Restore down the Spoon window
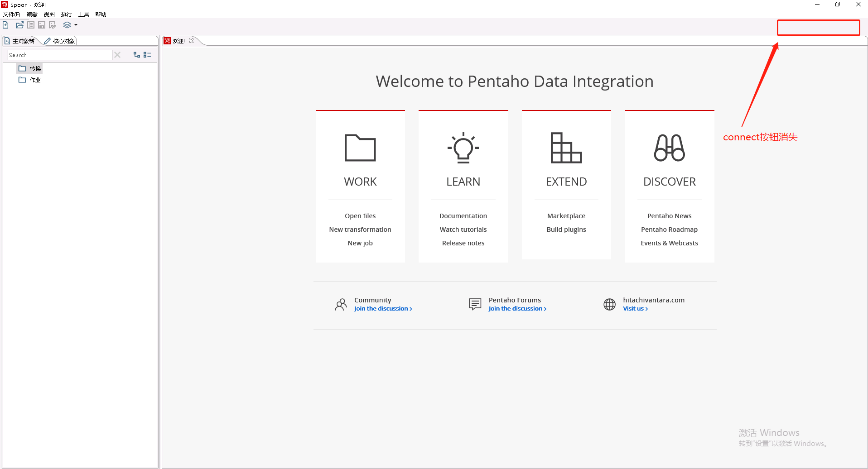The image size is (868, 469). click(838, 5)
